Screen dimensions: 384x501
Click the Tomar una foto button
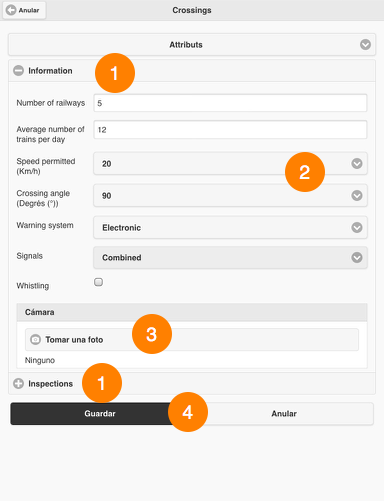click(x=192, y=339)
